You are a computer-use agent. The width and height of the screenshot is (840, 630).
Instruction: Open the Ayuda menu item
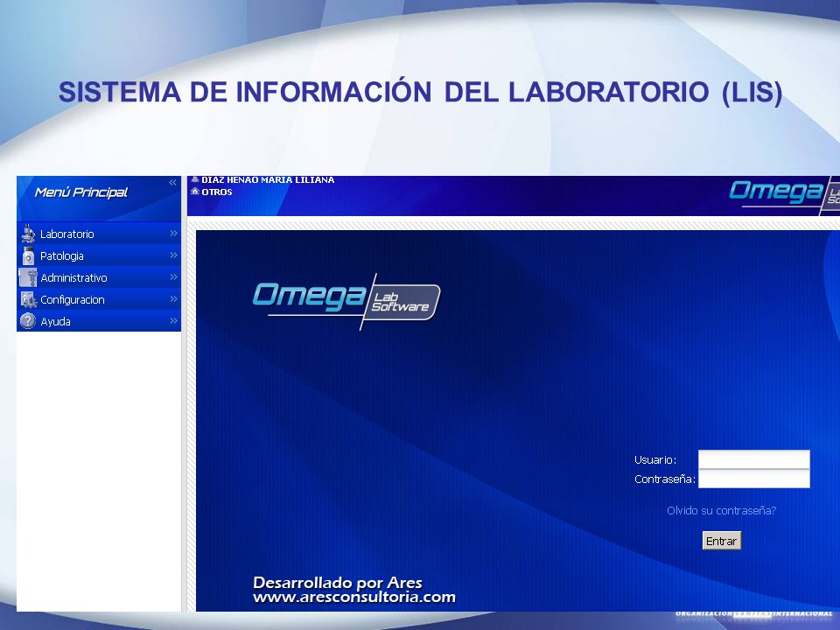click(x=99, y=321)
